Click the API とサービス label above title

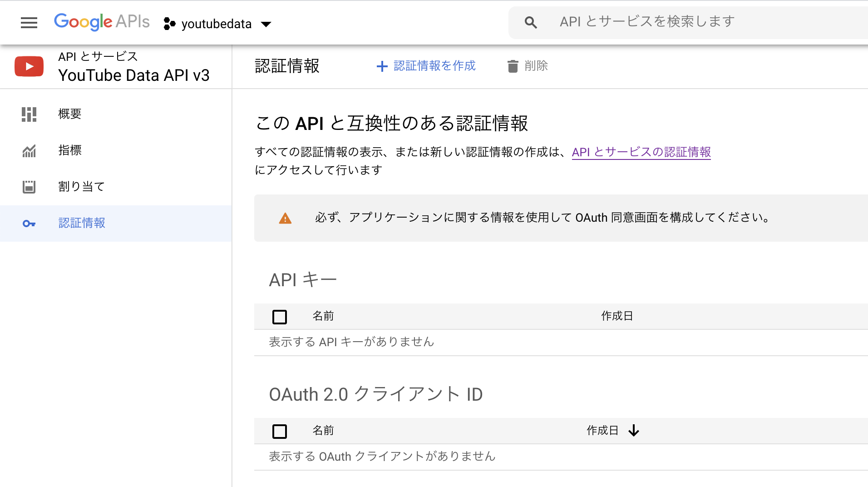pos(98,56)
